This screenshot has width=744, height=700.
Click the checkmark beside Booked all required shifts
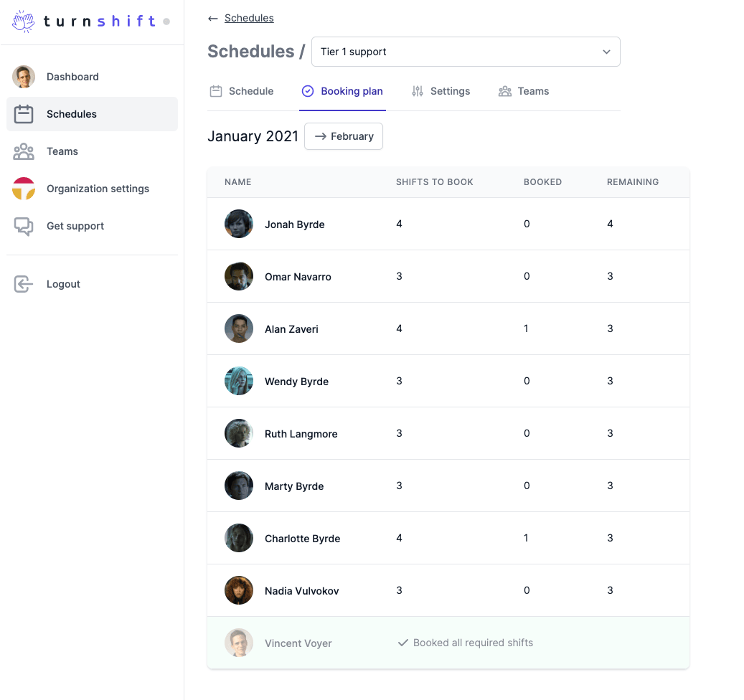click(402, 643)
